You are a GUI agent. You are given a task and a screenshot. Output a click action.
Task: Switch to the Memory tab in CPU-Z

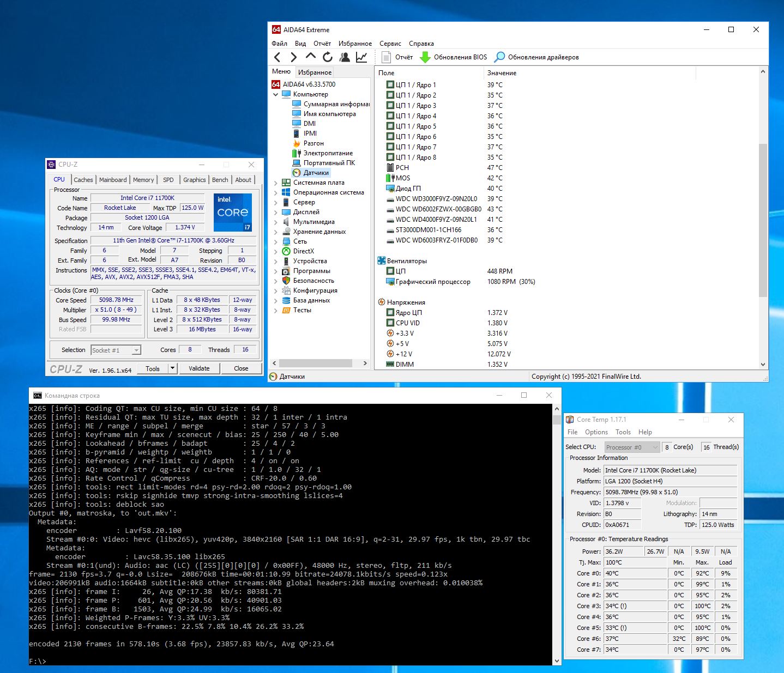[143, 180]
